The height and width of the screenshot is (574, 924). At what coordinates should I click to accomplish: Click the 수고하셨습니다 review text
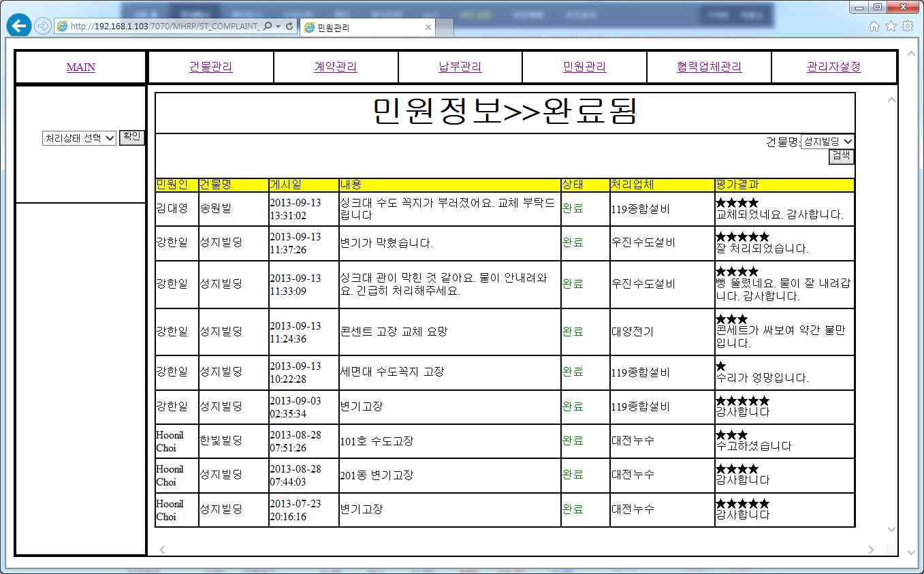click(x=754, y=446)
